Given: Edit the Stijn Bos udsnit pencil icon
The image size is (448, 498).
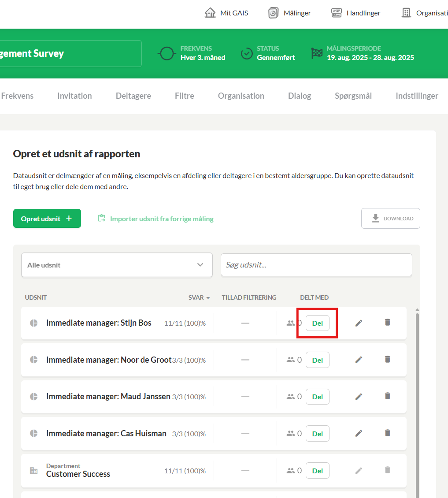Looking at the screenshot, I should click(359, 323).
